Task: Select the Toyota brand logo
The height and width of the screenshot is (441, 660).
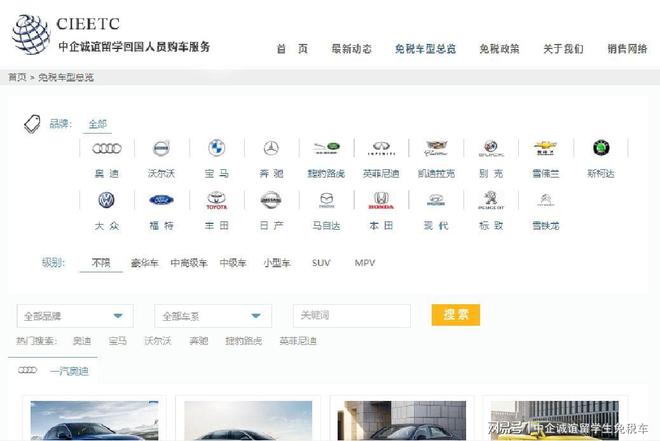Action: (216, 200)
